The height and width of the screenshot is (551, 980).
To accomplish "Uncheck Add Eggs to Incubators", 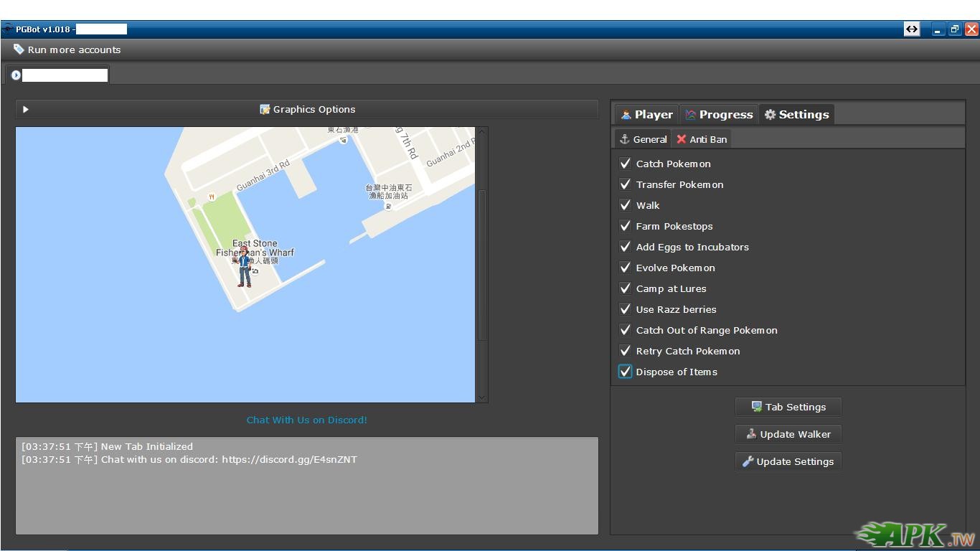I will coord(626,247).
